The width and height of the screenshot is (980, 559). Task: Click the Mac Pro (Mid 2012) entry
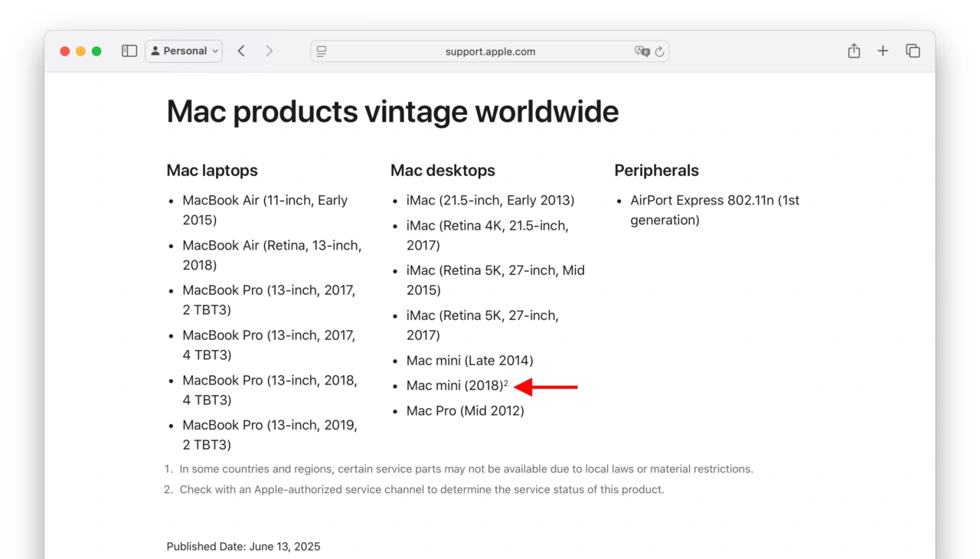465,411
